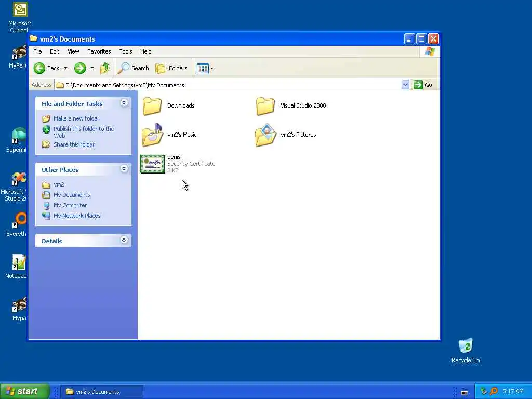Viewport: 532px width, 399px height.
Task: Open the Start menu
Action: (x=25, y=391)
